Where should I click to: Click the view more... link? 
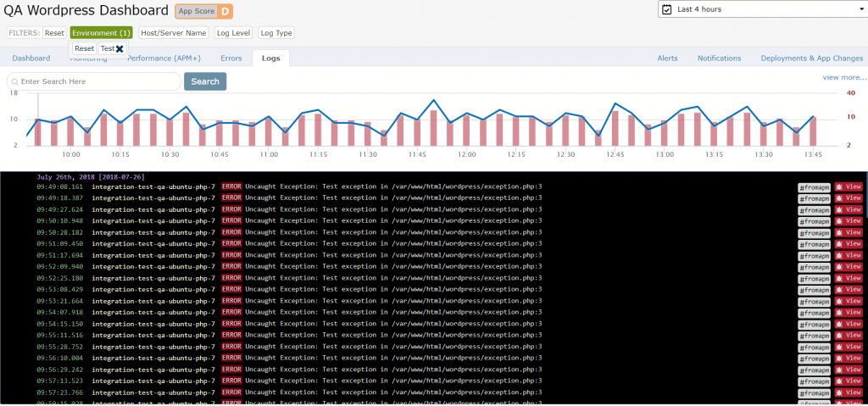pos(844,77)
